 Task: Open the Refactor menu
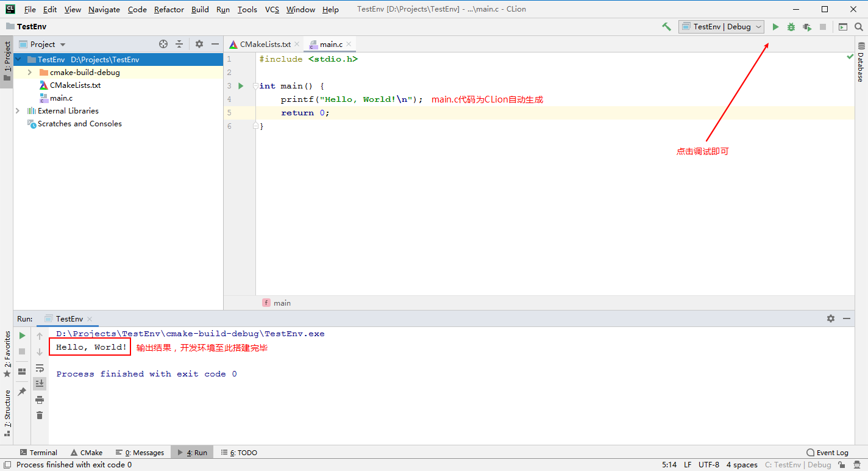(169, 9)
